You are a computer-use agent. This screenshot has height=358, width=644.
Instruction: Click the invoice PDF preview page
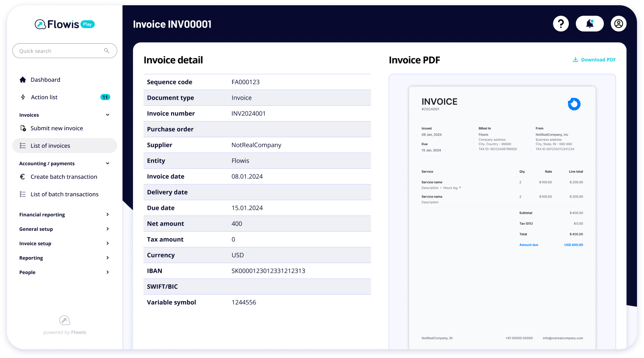[502, 218]
